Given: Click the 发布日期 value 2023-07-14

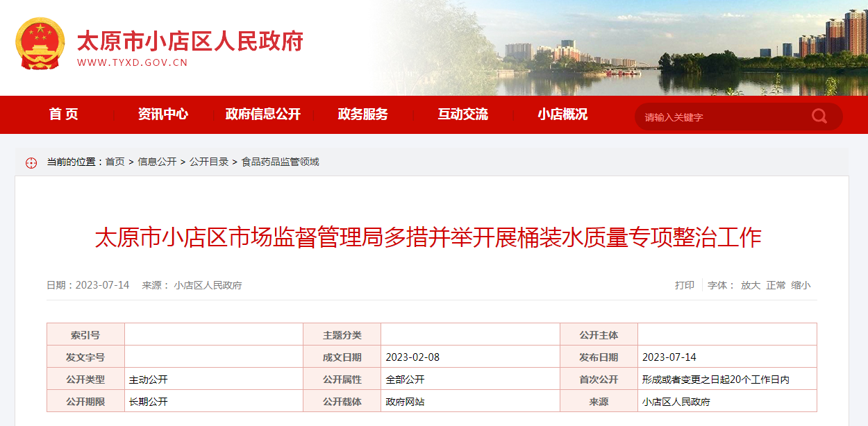Looking at the screenshot, I should pos(669,357).
